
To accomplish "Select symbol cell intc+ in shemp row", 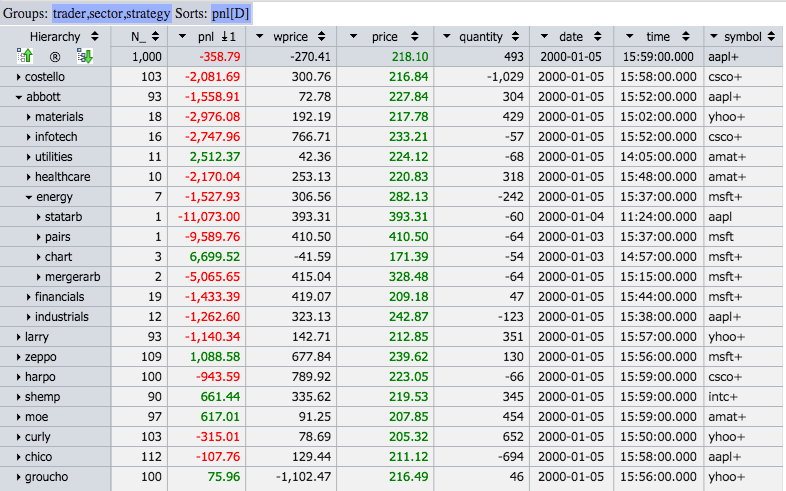I will (744, 397).
